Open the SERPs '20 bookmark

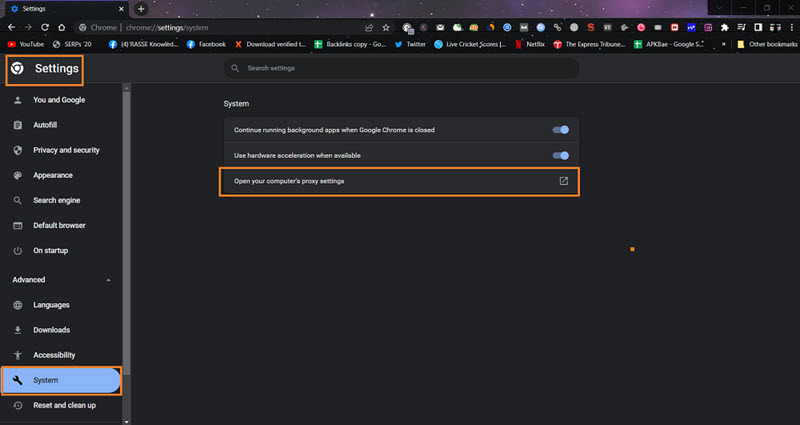click(x=72, y=44)
